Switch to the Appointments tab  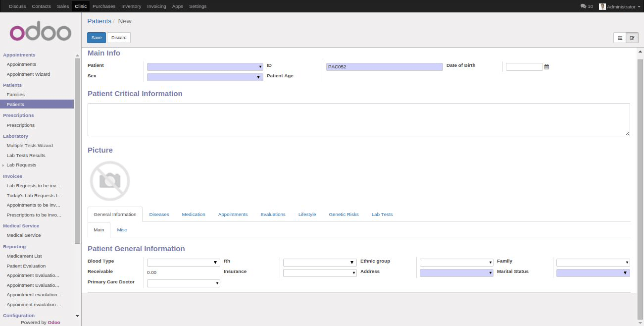pos(233,215)
